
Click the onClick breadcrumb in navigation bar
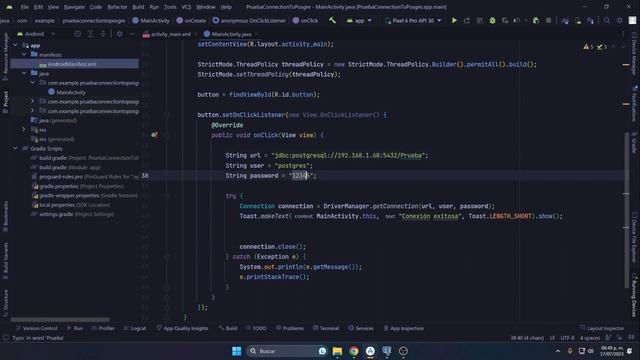[305, 20]
